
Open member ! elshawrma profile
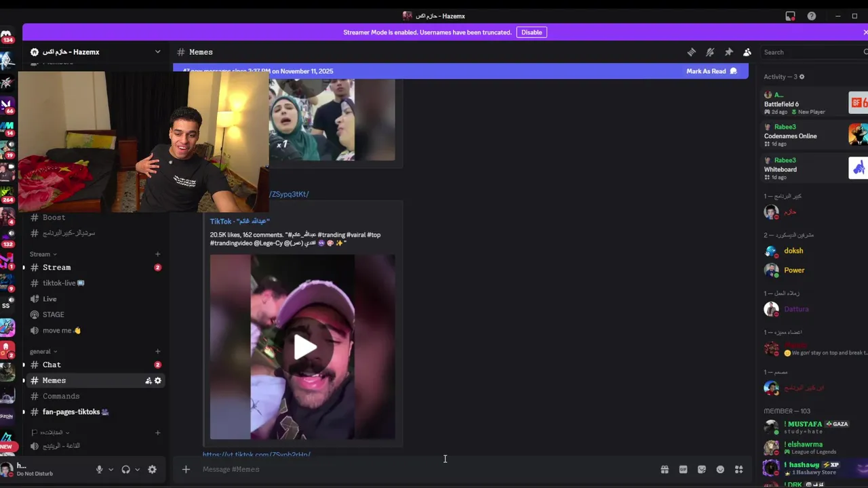[x=814, y=448]
